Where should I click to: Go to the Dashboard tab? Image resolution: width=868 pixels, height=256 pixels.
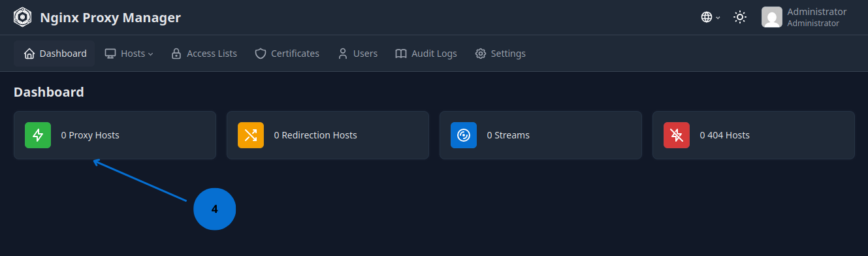55,54
